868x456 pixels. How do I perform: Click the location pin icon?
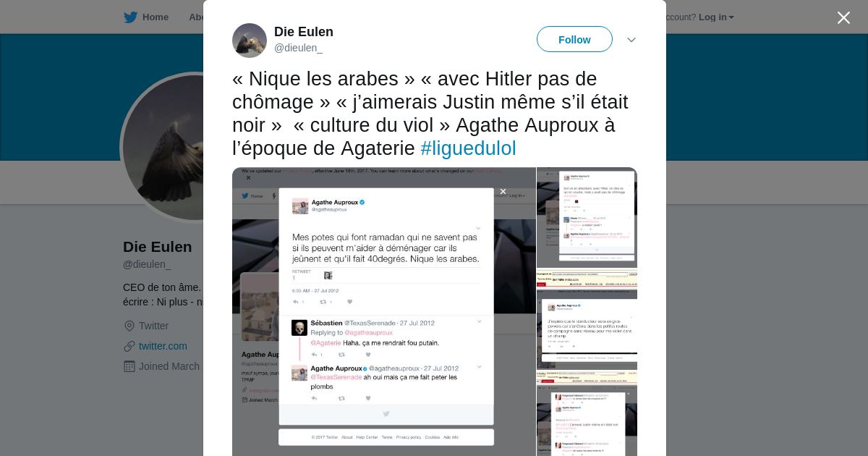click(129, 326)
